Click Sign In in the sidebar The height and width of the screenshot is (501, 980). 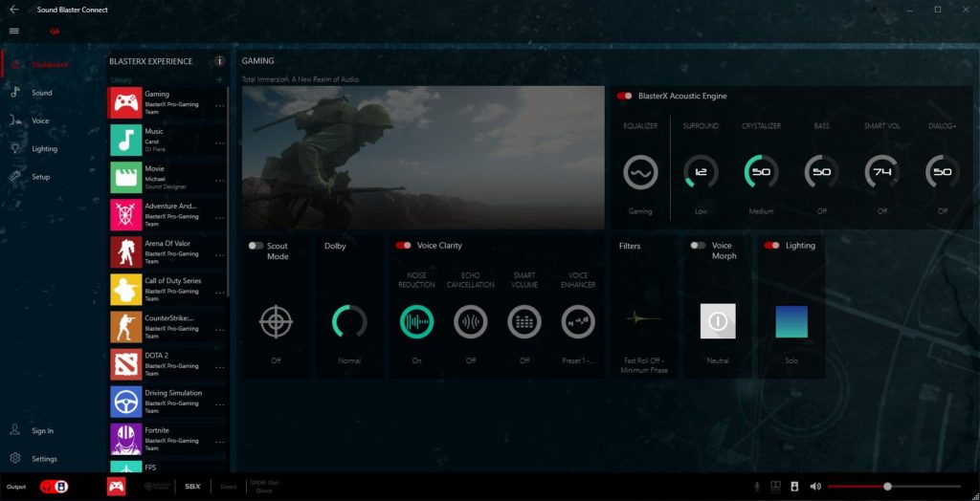(x=42, y=431)
